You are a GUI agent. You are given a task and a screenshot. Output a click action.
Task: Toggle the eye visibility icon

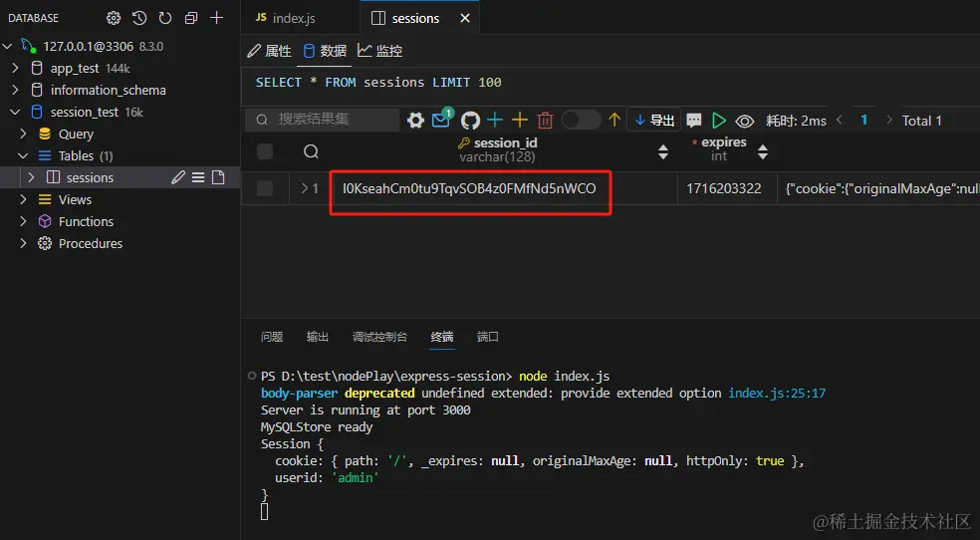[x=744, y=121]
